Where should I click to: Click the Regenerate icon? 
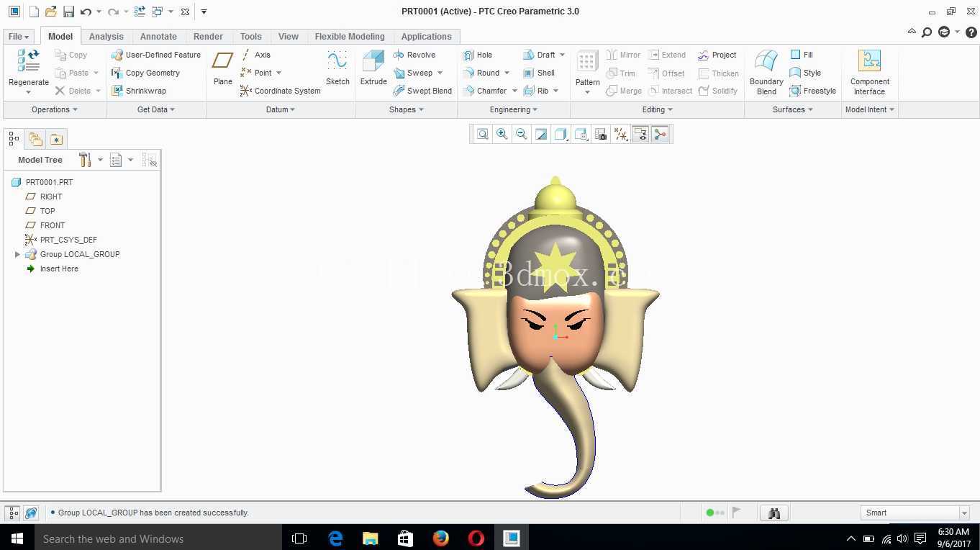point(29,62)
